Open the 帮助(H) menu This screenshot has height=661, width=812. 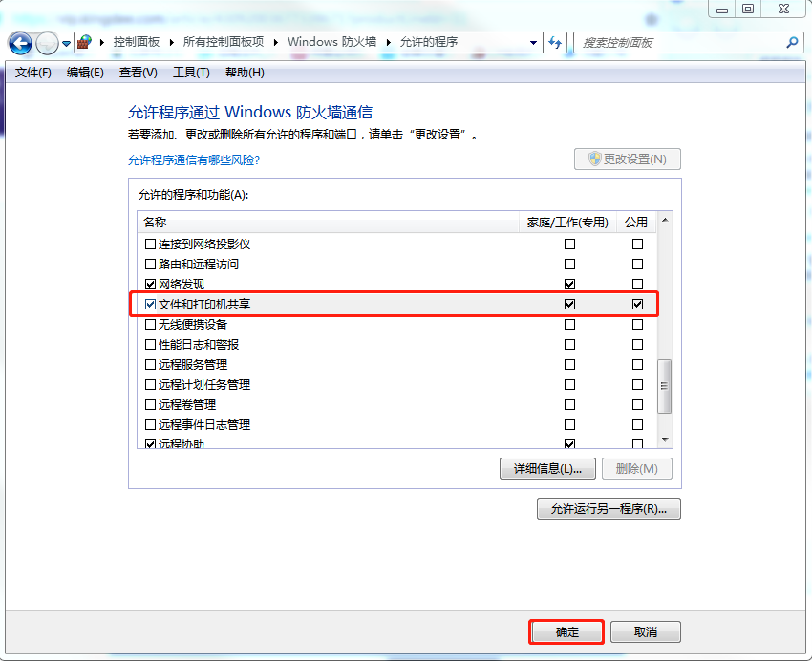tap(245, 73)
